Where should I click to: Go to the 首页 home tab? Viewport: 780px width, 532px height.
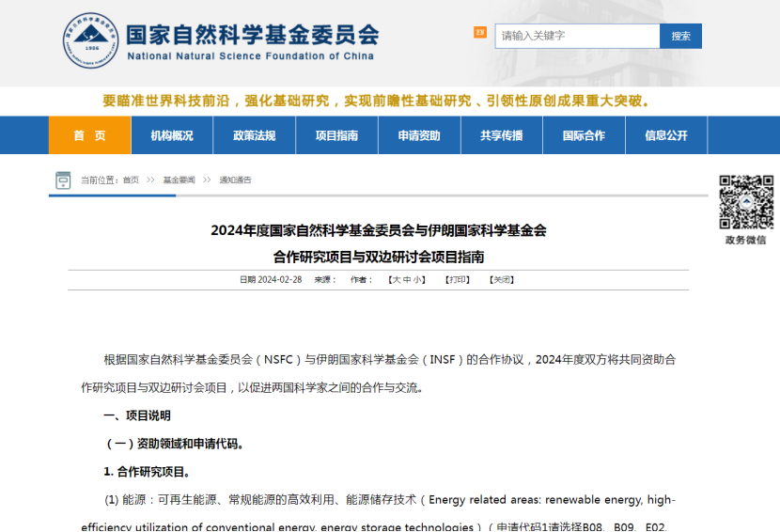click(x=89, y=135)
